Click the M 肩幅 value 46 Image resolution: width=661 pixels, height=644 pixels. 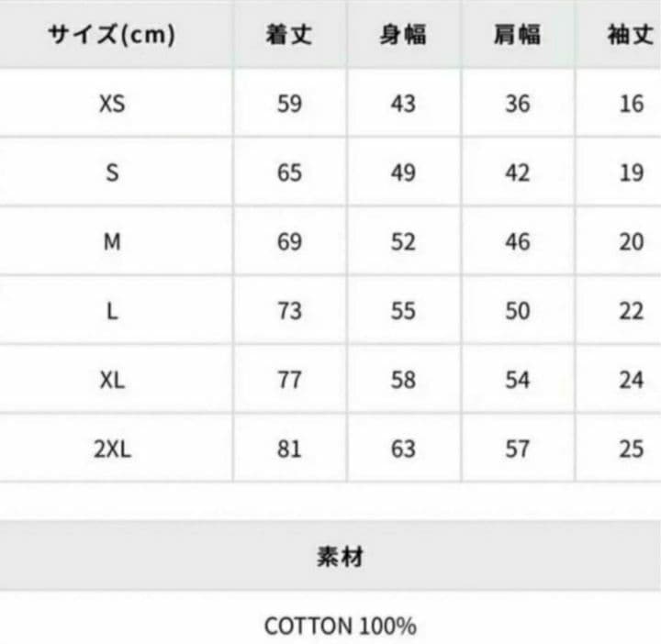(517, 242)
